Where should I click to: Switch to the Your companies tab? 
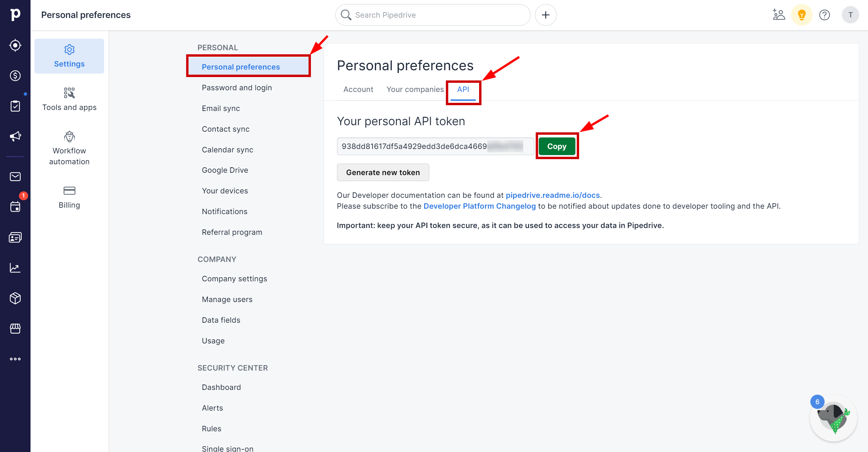pyautogui.click(x=415, y=89)
